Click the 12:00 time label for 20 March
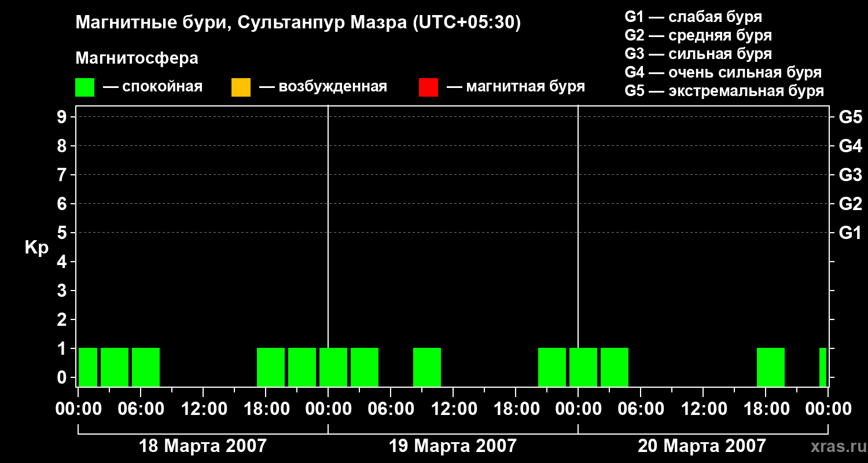 point(703,409)
